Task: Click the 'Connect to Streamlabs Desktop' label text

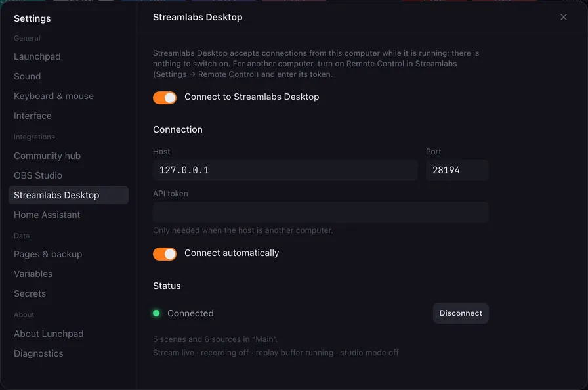Action: (251, 97)
